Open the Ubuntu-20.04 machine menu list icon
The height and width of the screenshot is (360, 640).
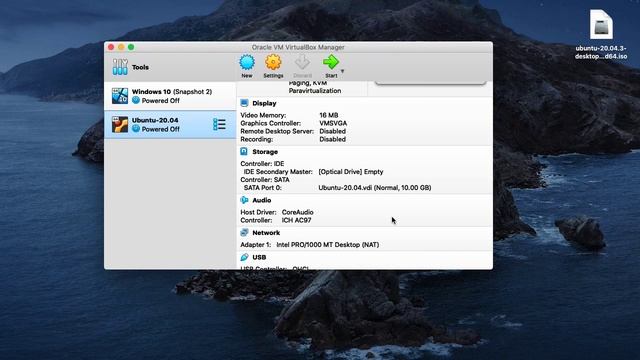[x=219, y=124]
